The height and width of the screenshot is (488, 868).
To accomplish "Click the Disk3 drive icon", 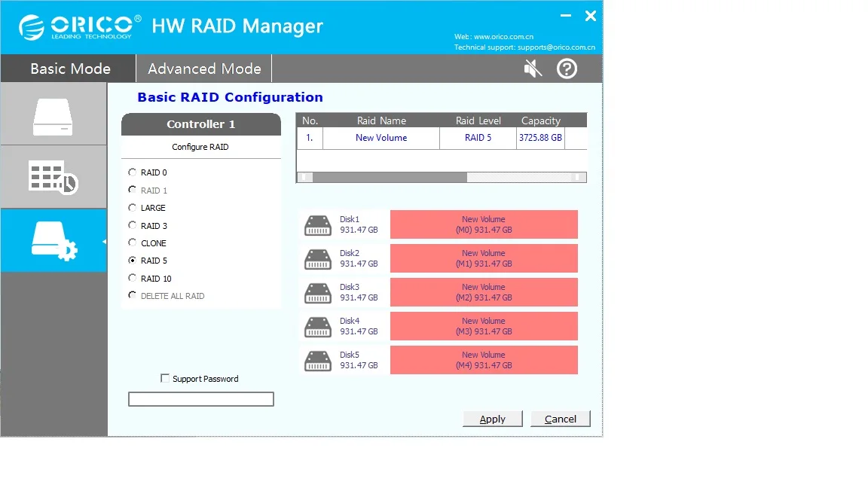I will coord(318,293).
